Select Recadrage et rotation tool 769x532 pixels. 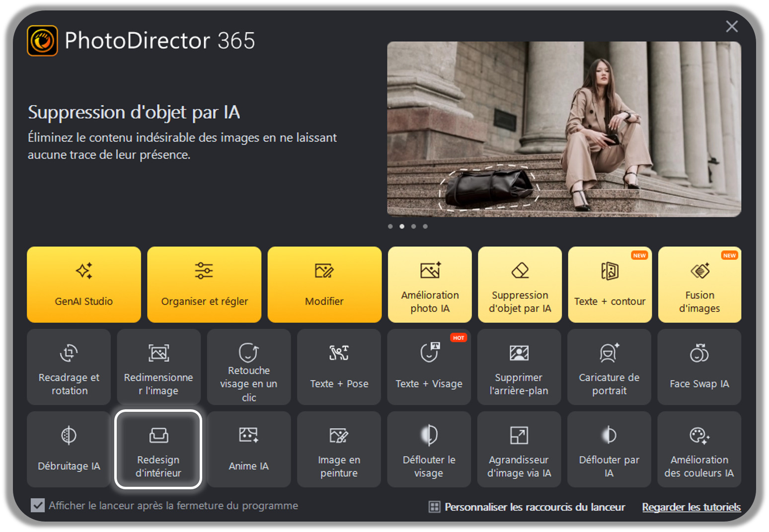(x=69, y=367)
